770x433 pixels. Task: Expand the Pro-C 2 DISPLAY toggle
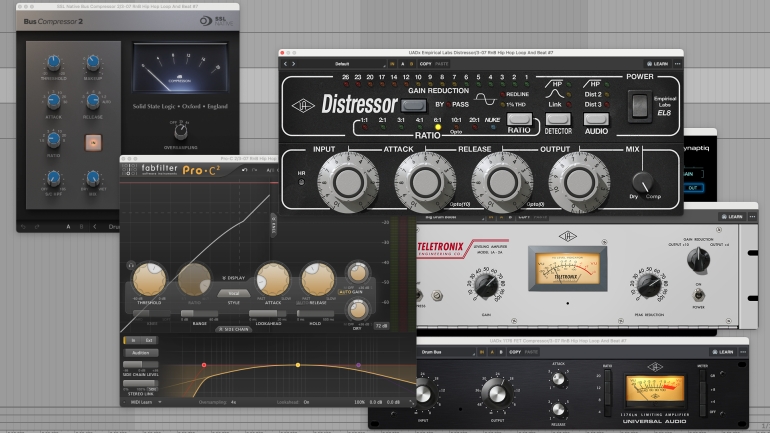coord(233,278)
